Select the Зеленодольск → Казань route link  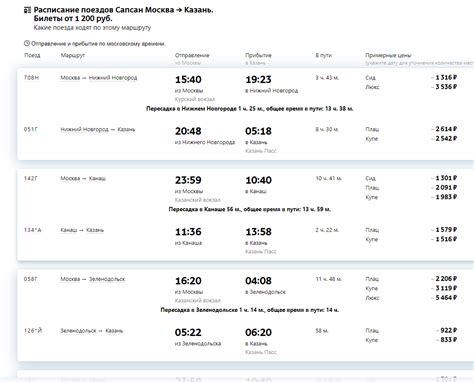pos(92,331)
